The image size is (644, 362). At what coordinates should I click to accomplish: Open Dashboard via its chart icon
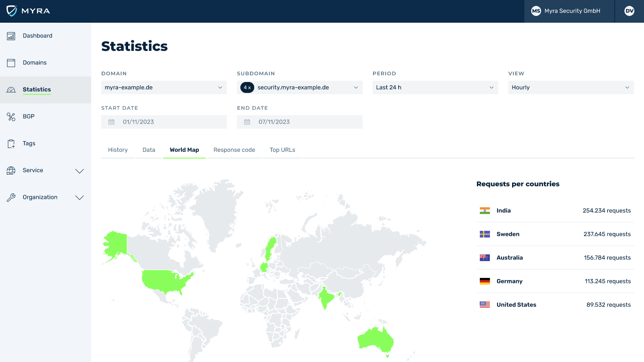(11, 36)
